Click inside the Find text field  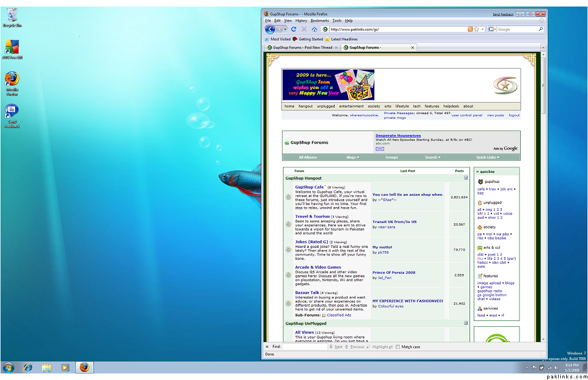[304, 347]
